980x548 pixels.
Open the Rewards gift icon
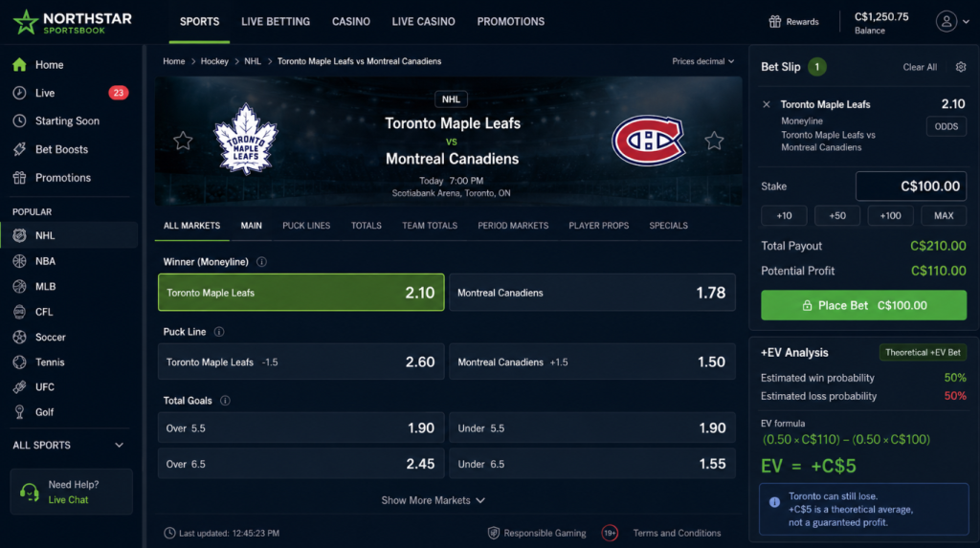[x=775, y=22]
